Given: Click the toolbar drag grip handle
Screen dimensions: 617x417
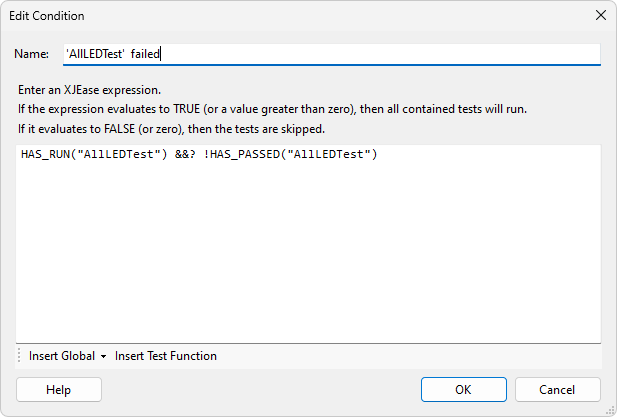Looking at the screenshot, I should click(x=19, y=356).
